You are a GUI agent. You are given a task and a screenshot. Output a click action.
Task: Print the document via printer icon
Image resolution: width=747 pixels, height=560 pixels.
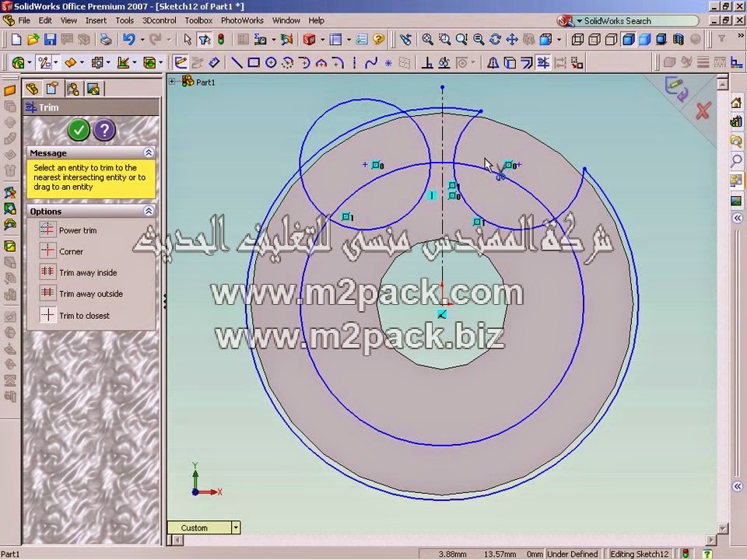click(105, 40)
